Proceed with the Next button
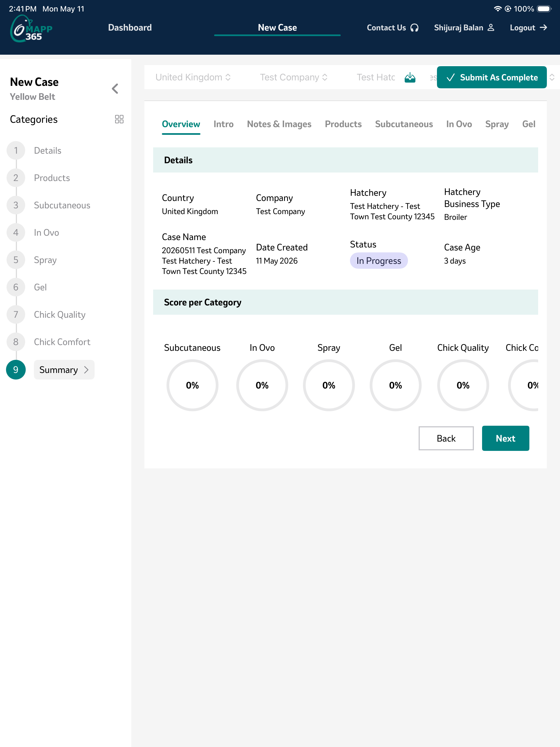Image resolution: width=560 pixels, height=747 pixels. click(x=505, y=438)
